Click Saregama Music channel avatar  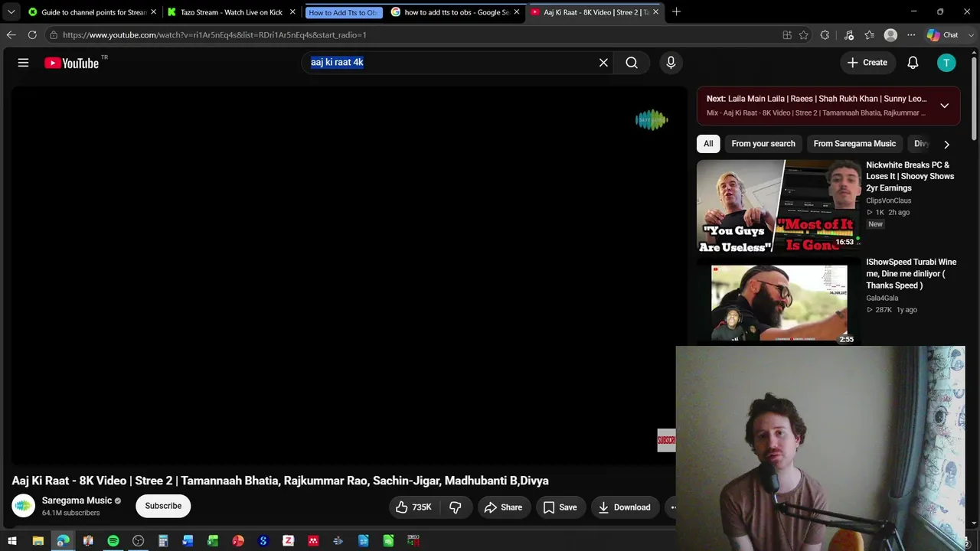point(23,506)
